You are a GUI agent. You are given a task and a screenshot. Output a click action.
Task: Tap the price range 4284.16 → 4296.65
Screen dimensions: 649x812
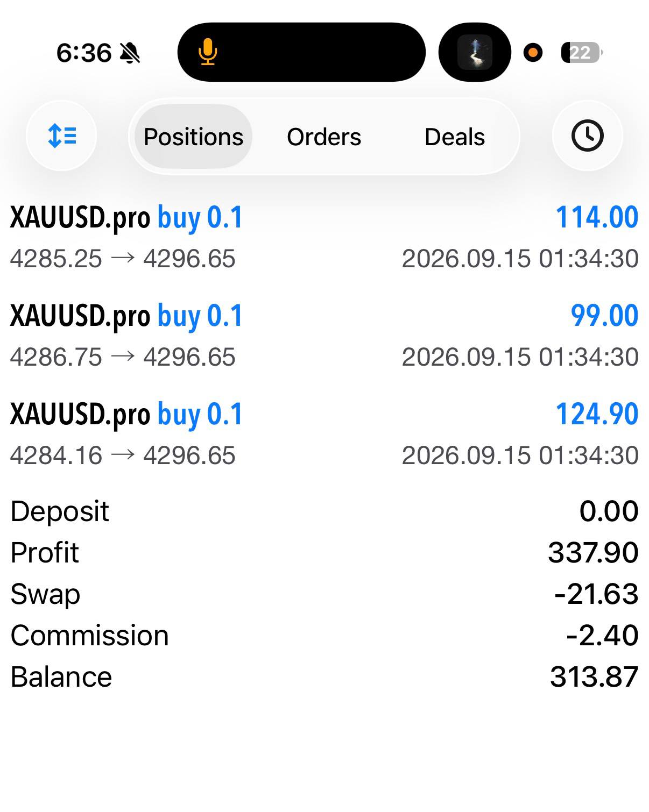pyautogui.click(x=123, y=455)
